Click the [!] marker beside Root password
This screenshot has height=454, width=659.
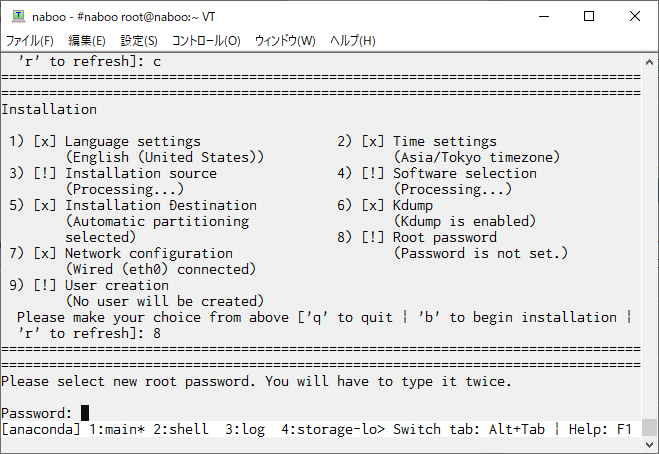(x=373, y=237)
